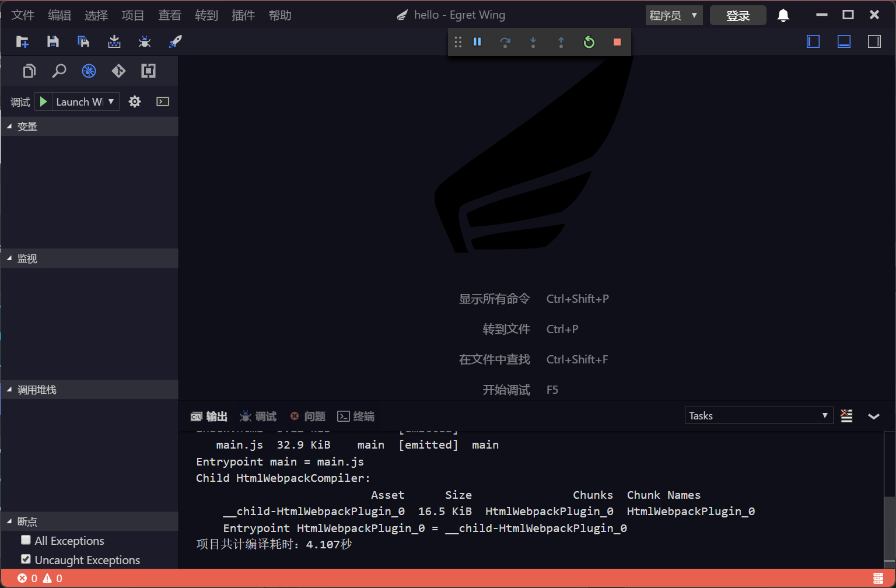Click the Entrypoint main = main.js line
This screenshot has height=588, width=896.
(x=280, y=461)
